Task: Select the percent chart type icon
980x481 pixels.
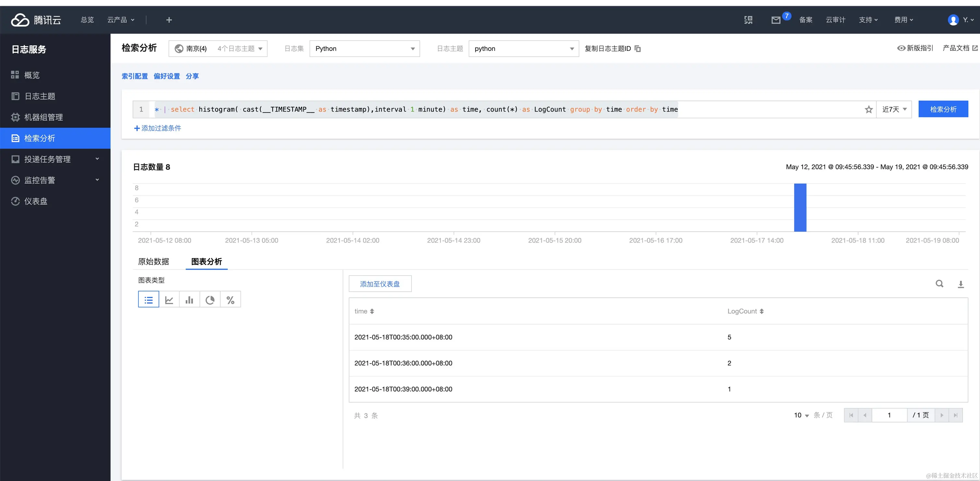Action: coord(230,300)
